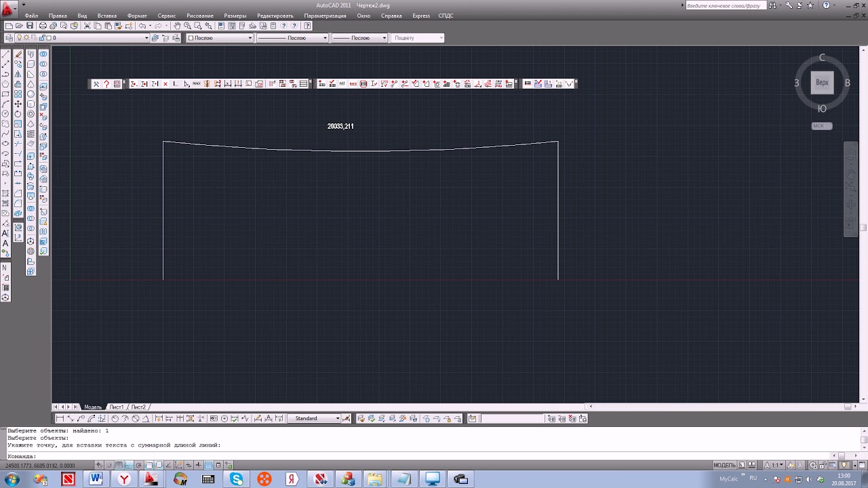Click the search keyword input field
The image size is (868, 488).
[725, 5]
